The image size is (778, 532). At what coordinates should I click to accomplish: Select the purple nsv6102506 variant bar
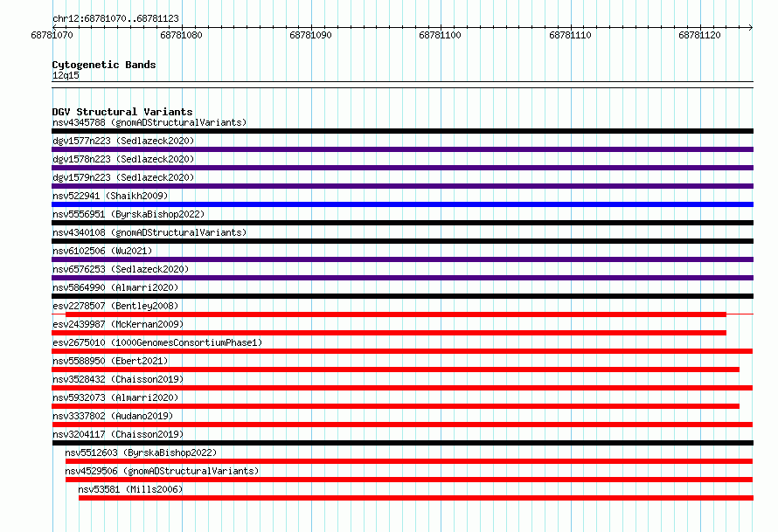click(402, 259)
